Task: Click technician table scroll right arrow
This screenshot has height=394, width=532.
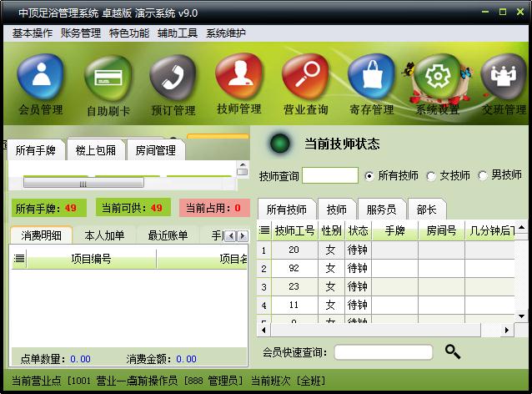Action: [507, 330]
